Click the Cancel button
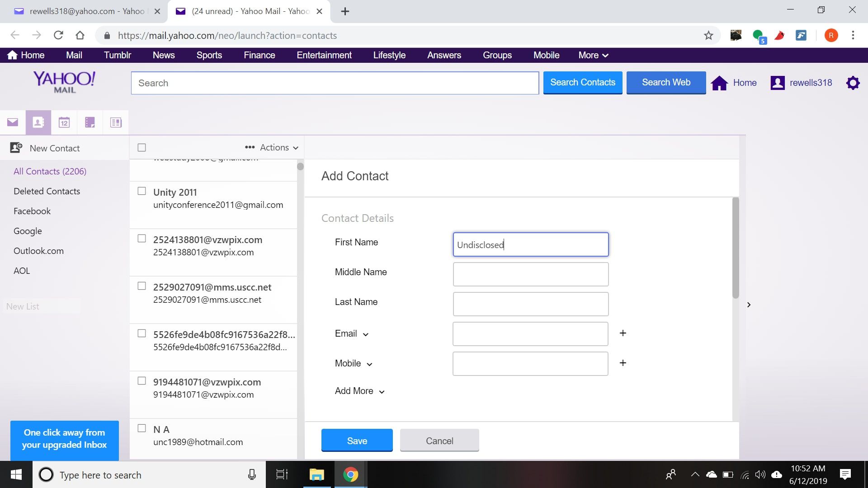This screenshot has height=488, width=868. (439, 441)
